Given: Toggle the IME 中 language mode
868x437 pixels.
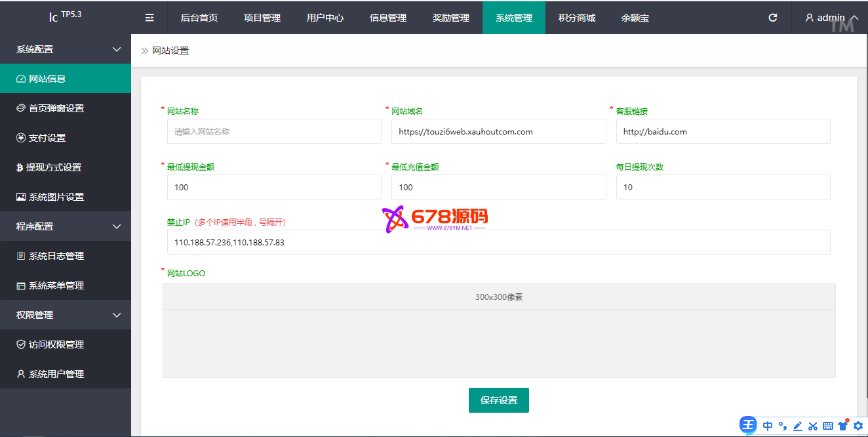Looking at the screenshot, I should coord(767,426).
